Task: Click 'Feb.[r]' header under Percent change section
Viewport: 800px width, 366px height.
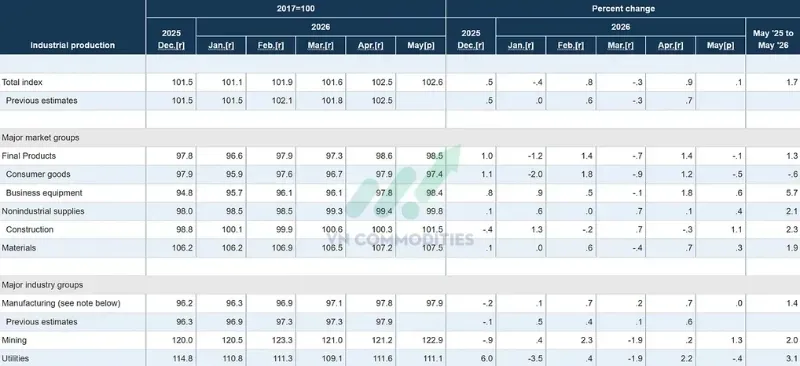Action: 570,45
